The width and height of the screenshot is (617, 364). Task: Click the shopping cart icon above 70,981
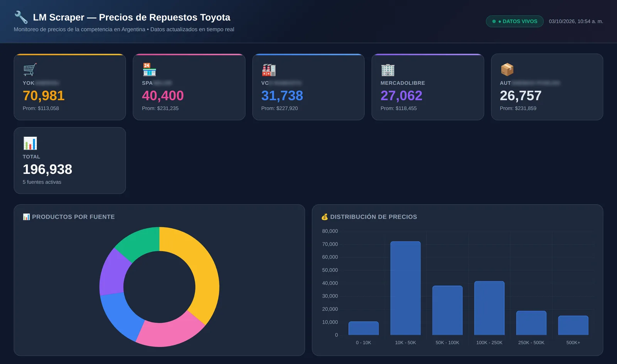pos(30,70)
